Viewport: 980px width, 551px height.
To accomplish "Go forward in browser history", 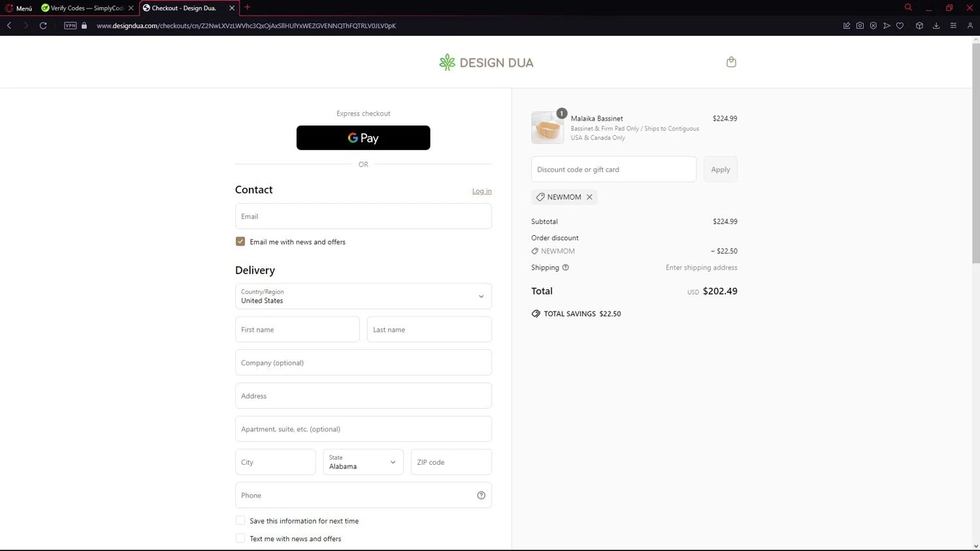I will click(26, 25).
